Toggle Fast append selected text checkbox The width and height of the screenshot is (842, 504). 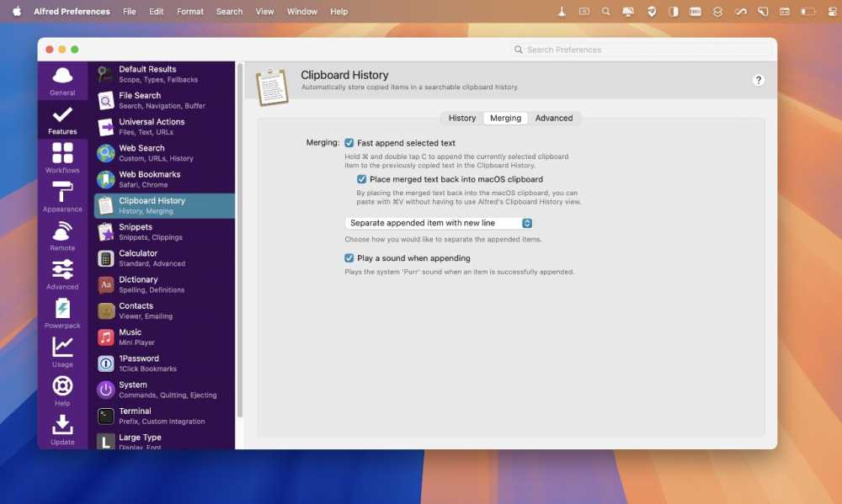point(349,143)
